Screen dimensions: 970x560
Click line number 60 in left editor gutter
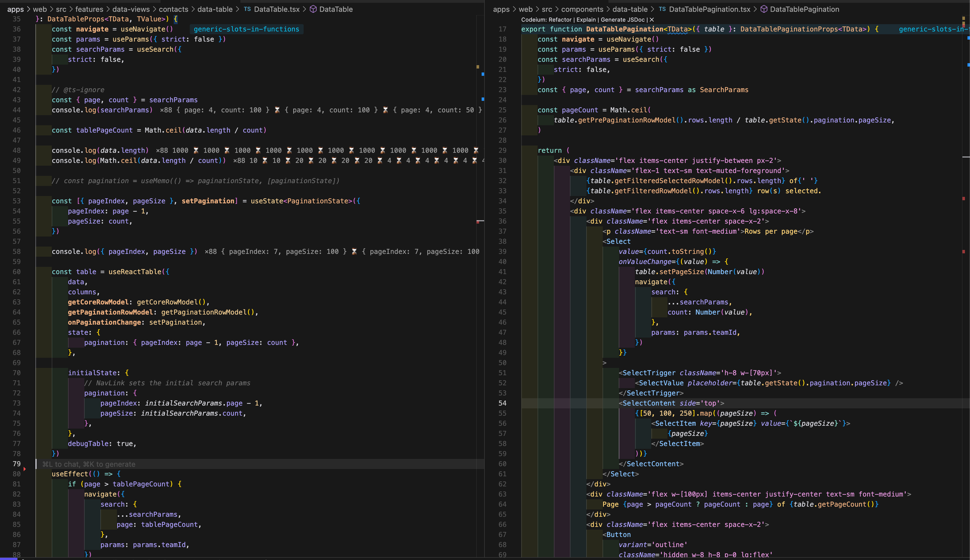point(17,272)
